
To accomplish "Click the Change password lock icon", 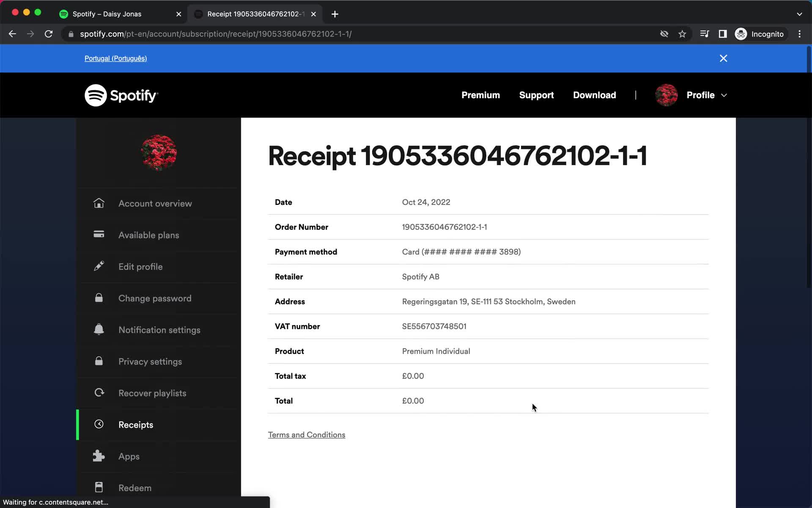I will pos(98,298).
